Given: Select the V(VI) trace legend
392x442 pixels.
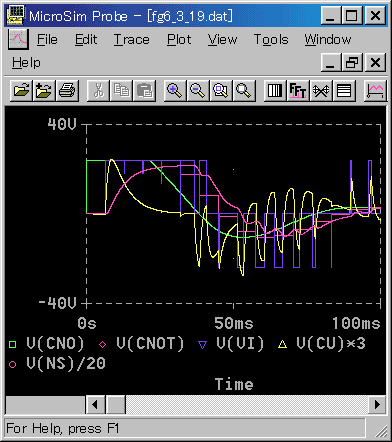Looking at the screenshot, I should [240, 344].
